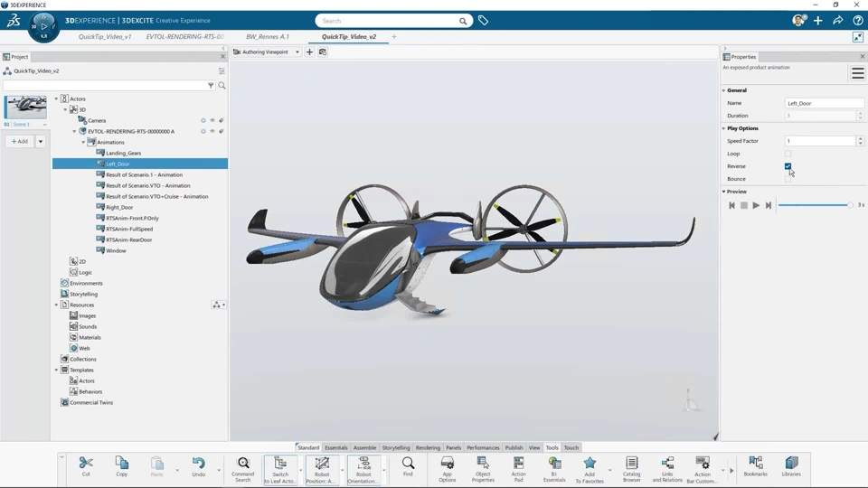868x488 pixels.
Task: Enable the Loop checkbox
Action: coord(788,154)
